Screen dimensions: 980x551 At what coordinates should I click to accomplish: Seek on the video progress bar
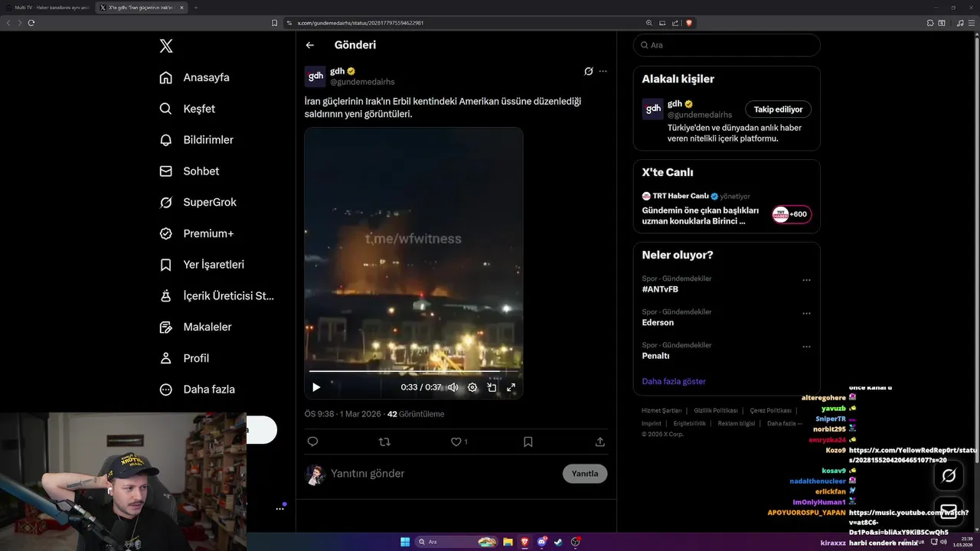(413, 372)
